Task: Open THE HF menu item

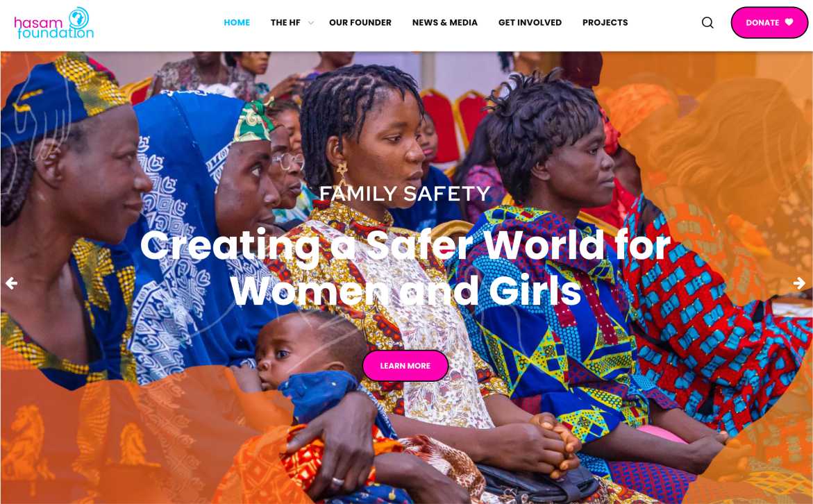Action: 285,23
